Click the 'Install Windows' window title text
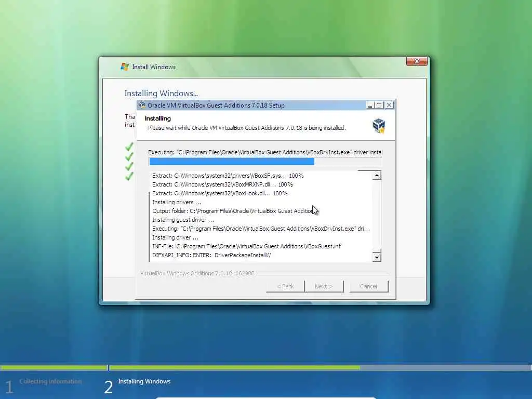The width and height of the screenshot is (532, 399). [154, 67]
